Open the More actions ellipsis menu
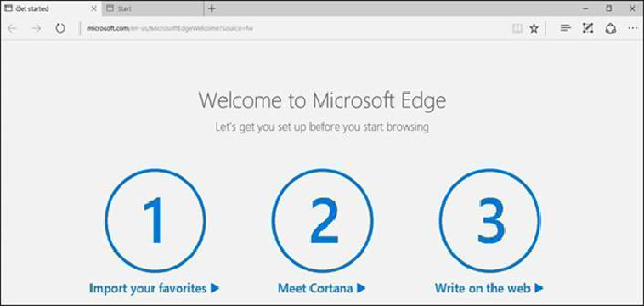The width and height of the screenshot is (644, 306). click(632, 29)
